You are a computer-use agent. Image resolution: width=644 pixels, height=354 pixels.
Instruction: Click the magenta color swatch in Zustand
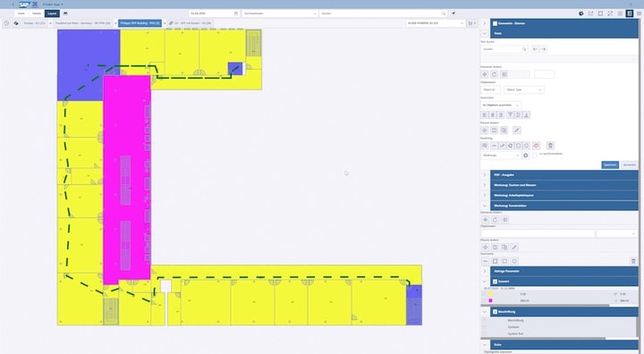point(490,300)
